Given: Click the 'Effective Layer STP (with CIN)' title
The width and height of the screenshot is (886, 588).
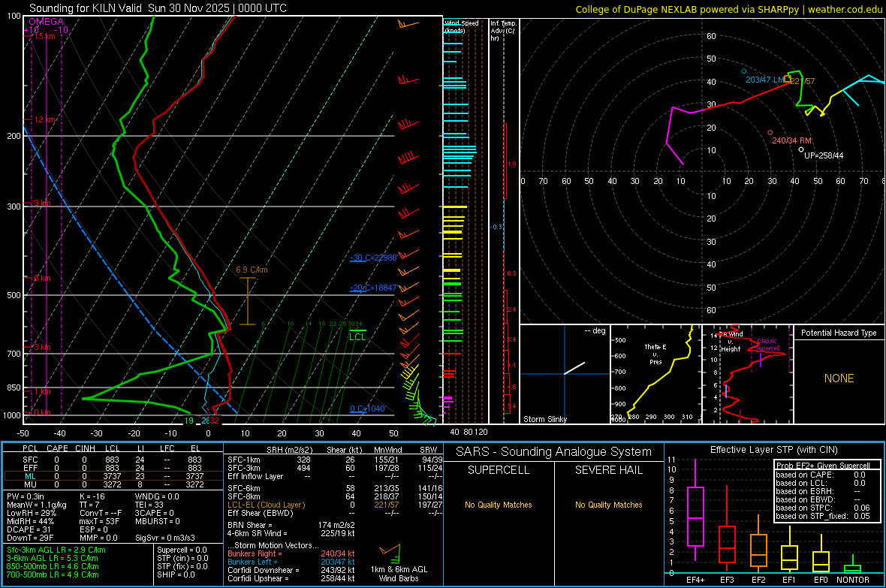Looking at the screenshot, I should coord(773,450).
